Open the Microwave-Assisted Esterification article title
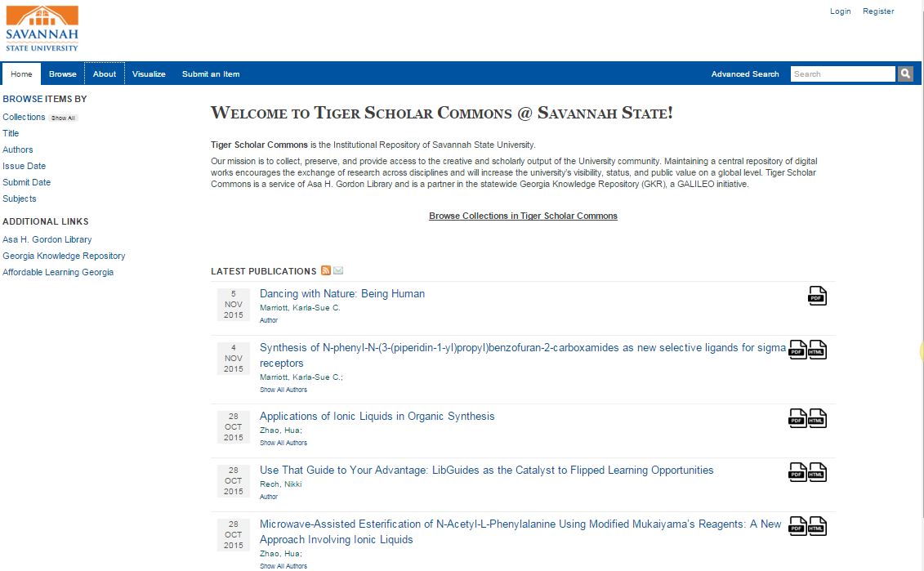Viewport: 924px width, 571px height. coord(520,532)
